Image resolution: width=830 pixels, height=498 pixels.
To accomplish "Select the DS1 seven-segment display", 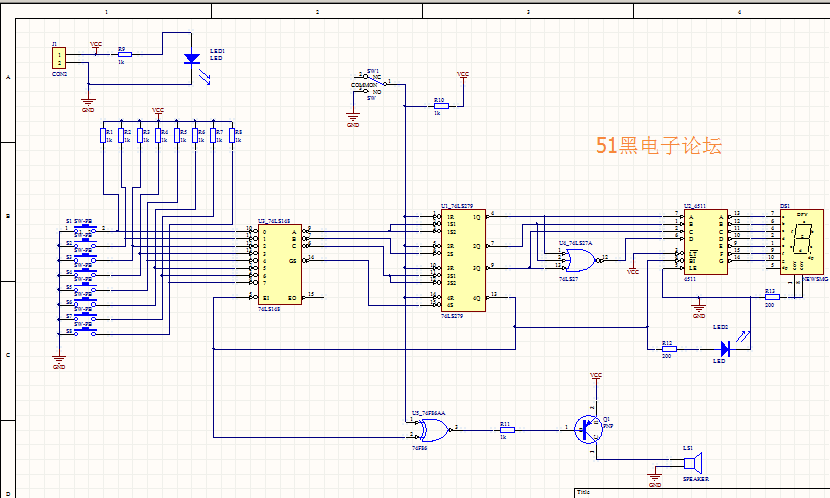I will tap(801, 242).
